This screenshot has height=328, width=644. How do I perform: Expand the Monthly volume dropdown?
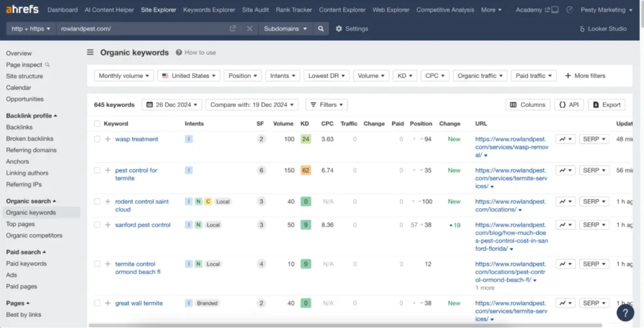point(125,76)
